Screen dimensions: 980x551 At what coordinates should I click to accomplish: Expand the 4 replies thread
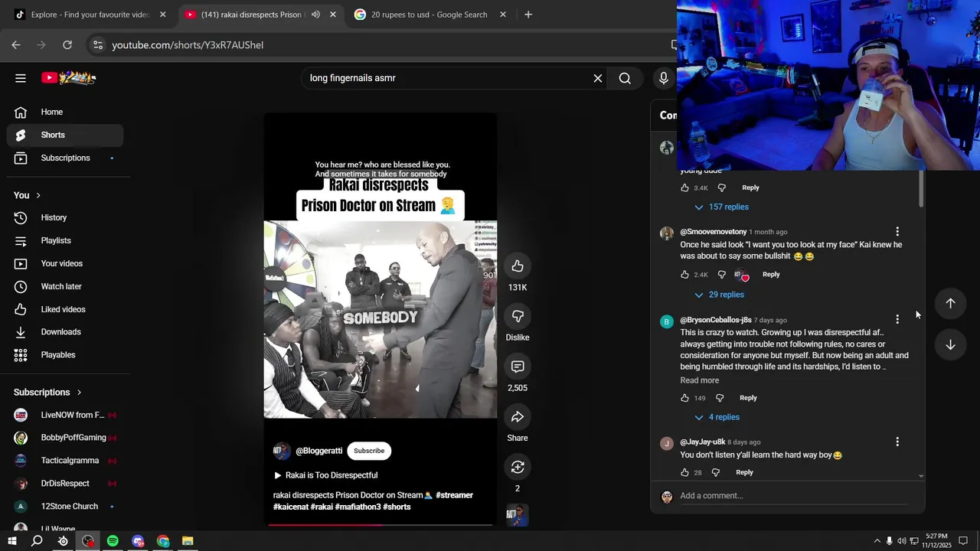coord(717,417)
